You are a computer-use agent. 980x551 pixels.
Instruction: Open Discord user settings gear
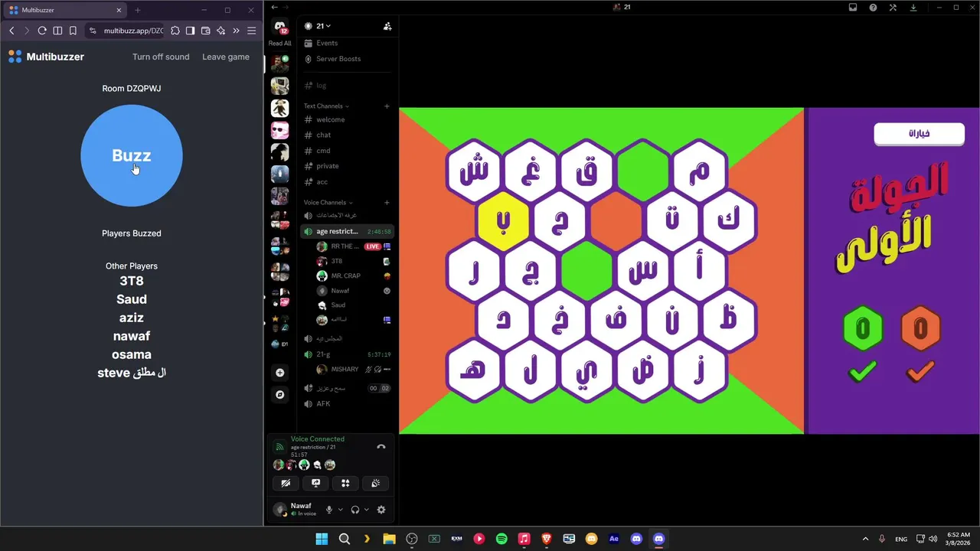tap(381, 510)
